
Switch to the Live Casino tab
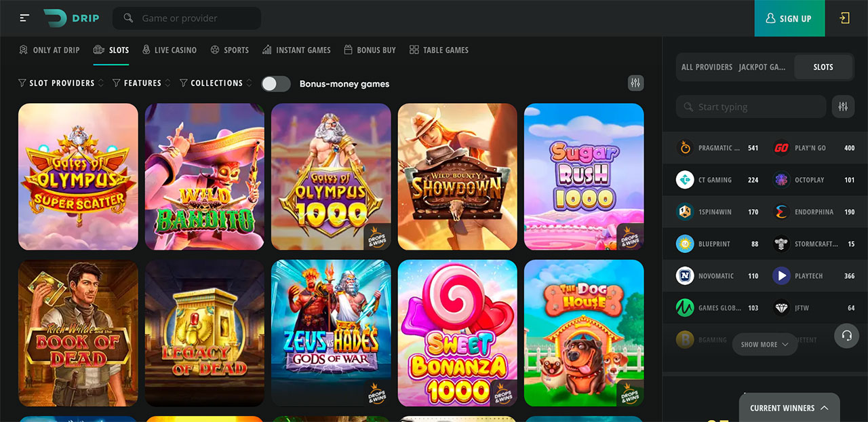tap(169, 50)
